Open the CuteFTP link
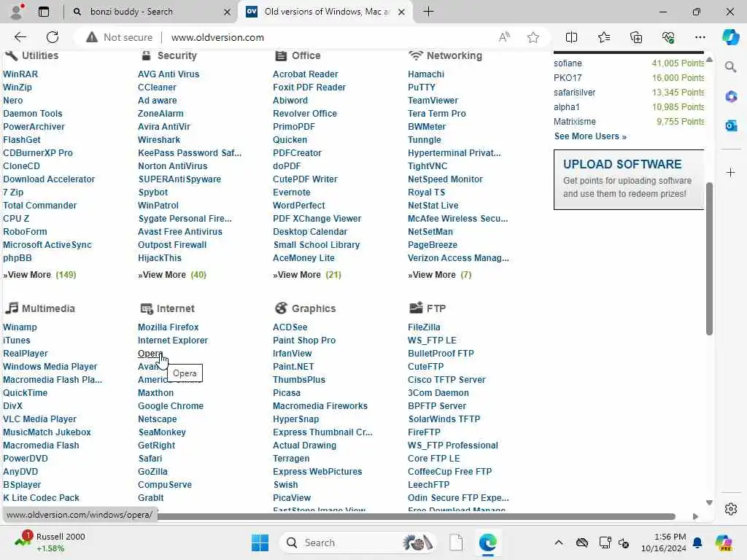The width and height of the screenshot is (747, 560). (425, 367)
